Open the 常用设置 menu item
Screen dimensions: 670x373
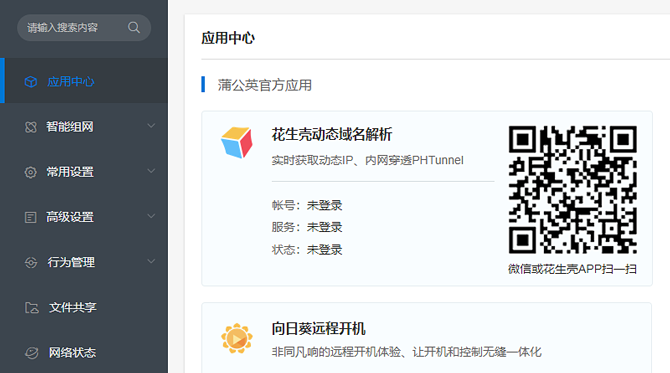(84, 172)
